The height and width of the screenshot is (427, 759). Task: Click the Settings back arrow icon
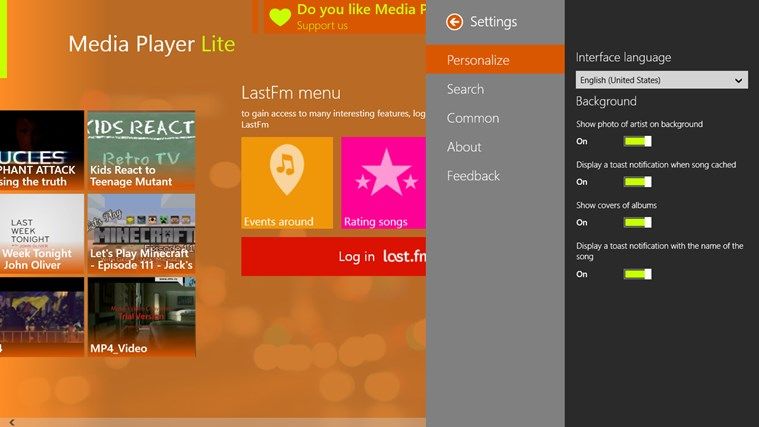point(454,22)
